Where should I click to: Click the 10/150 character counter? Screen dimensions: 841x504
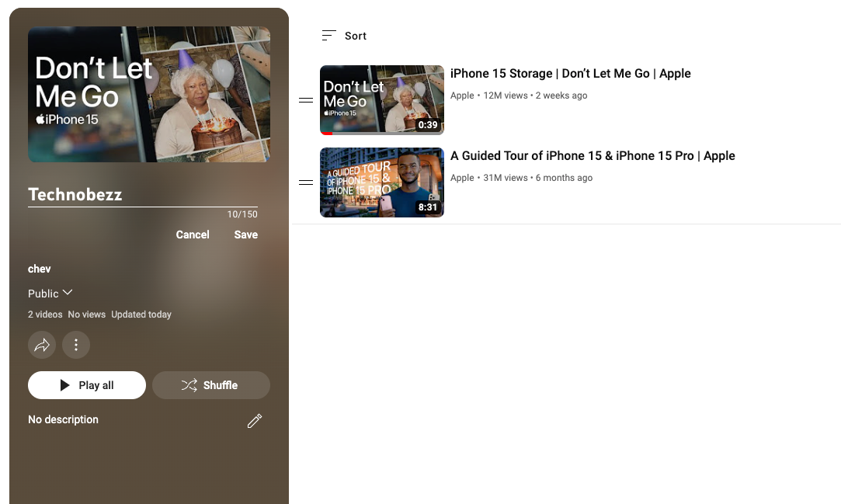pos(242,214)
